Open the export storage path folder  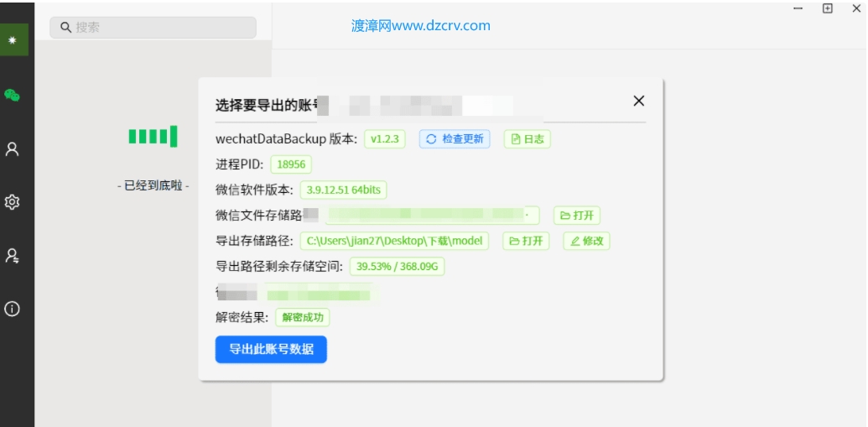pyautogui.click(x=526, y=241)
